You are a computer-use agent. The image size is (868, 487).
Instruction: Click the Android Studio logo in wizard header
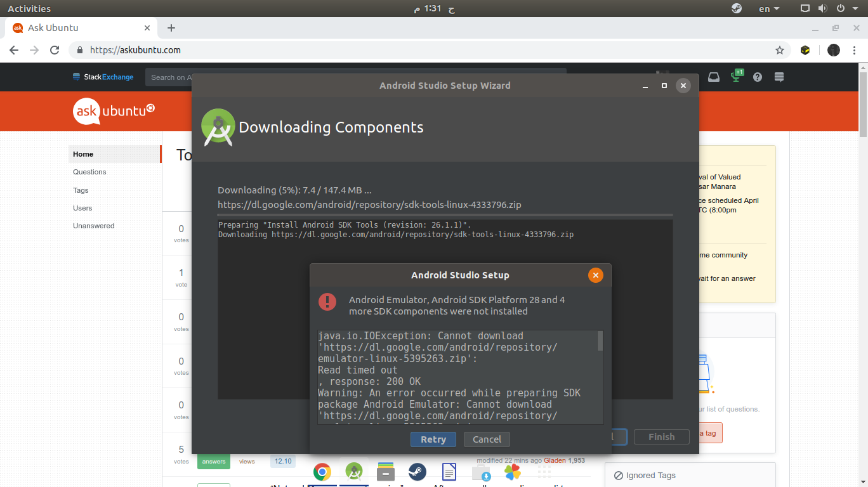point(218,127)
